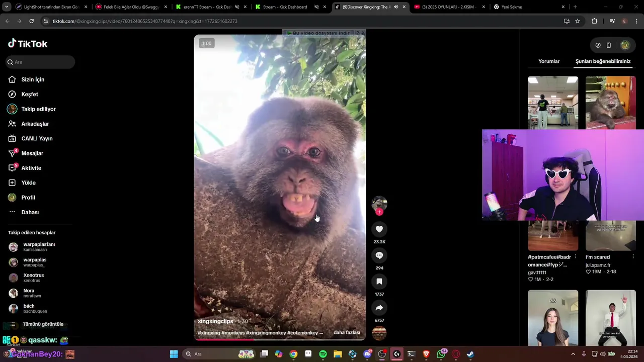The width and height of the screenshot is (644, 362).
Task: Open WhatsApp from the taskbar
Action: [x=441, y=354]
